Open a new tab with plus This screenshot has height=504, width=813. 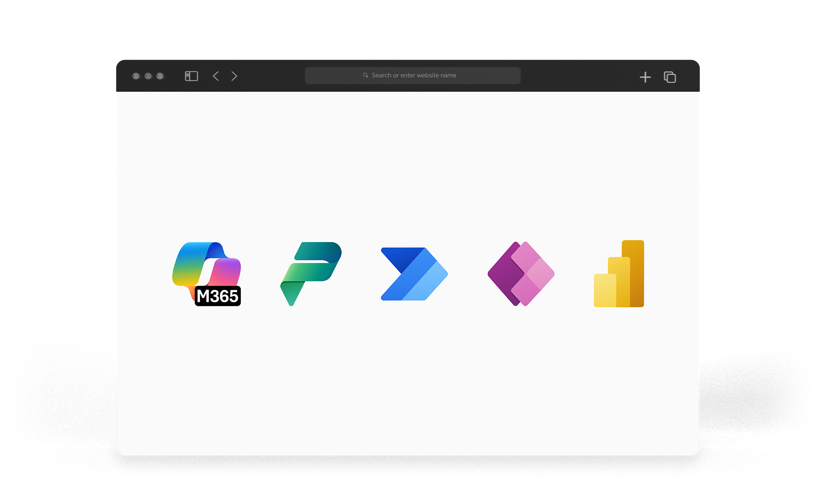pos(645,77)
